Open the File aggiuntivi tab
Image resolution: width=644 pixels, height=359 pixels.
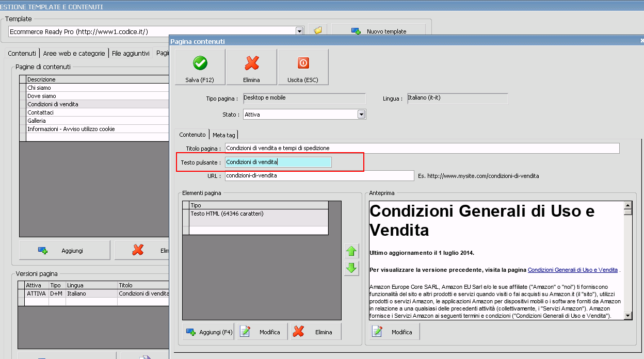(131, 53)
